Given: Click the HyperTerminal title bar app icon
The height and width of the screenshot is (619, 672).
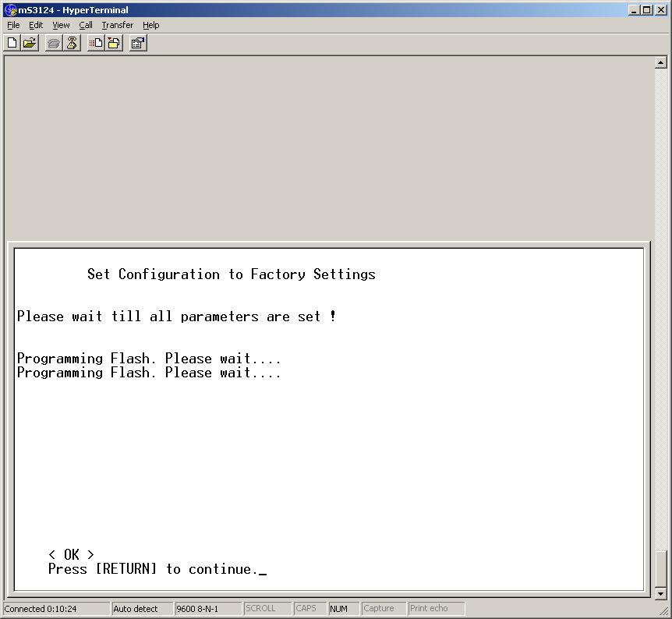Looking at the screenshot, I should click(x=10, y=10).
